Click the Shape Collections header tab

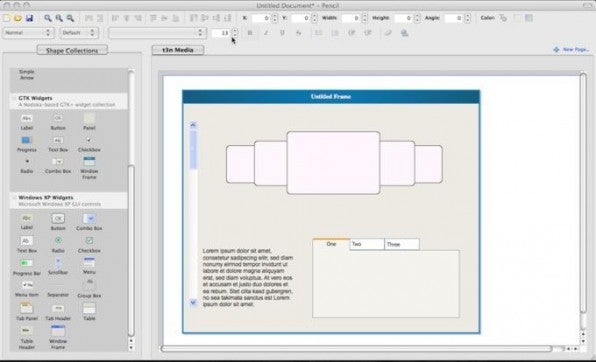(x=72, y=50)
